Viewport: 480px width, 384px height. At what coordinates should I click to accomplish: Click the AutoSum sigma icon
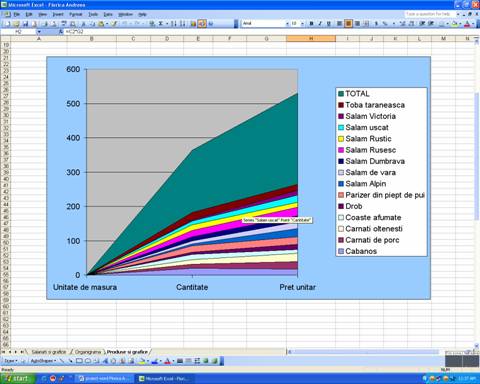point(160,24)
